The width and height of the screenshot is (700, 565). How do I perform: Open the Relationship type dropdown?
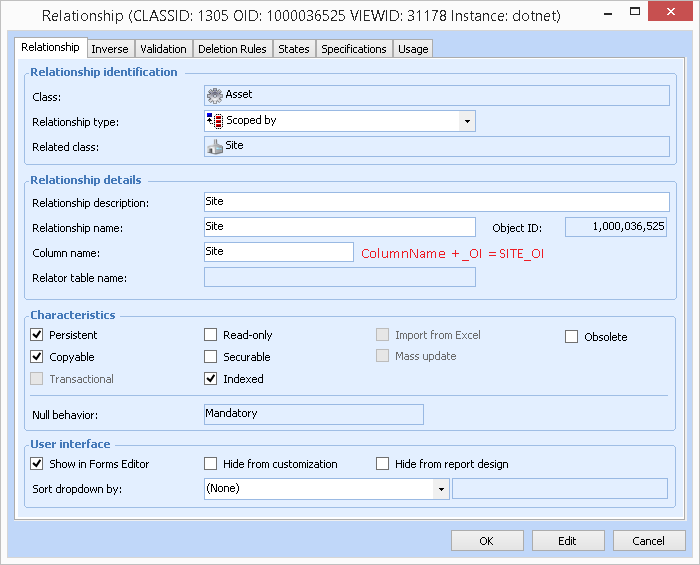tap(466, 121)
